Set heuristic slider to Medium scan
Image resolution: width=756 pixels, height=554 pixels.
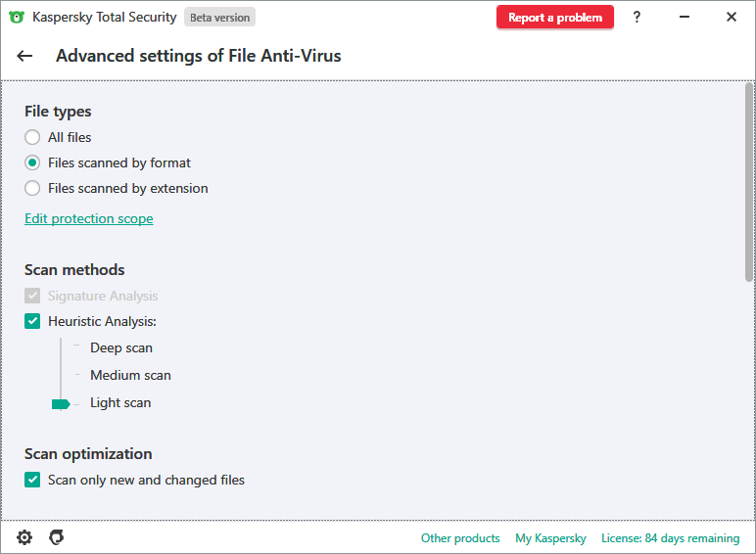coord(61,375)
